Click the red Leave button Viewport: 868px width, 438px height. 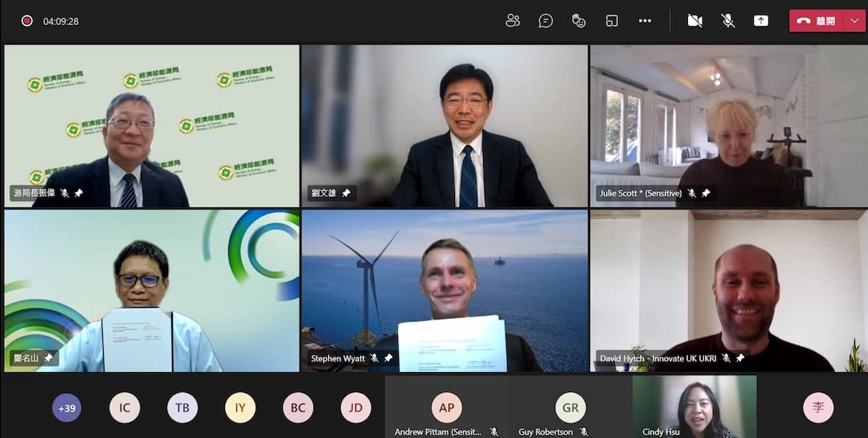tap(816, 21)
